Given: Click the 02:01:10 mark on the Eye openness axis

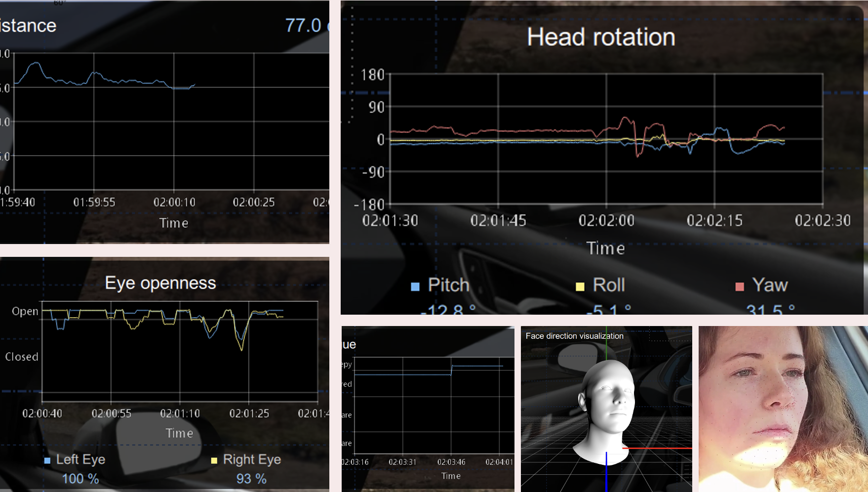Looking at the screenshot, I should click(180, 413).
